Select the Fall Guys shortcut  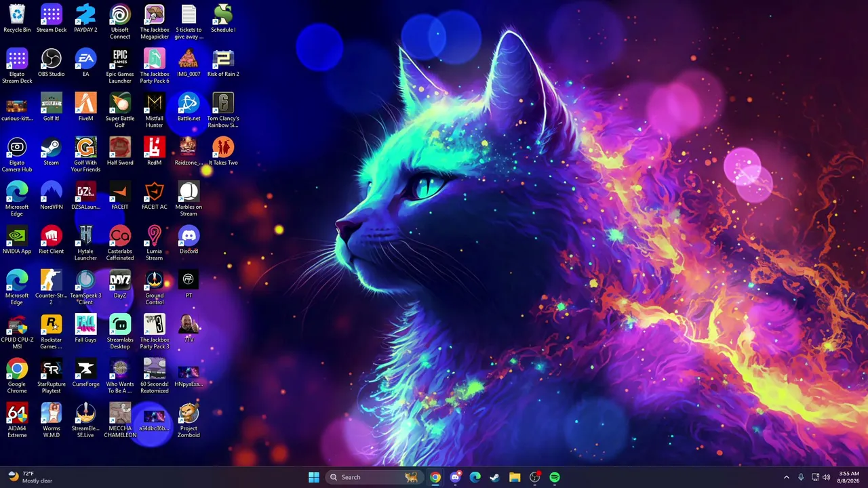pyautogui.click(x=85, y=328)
